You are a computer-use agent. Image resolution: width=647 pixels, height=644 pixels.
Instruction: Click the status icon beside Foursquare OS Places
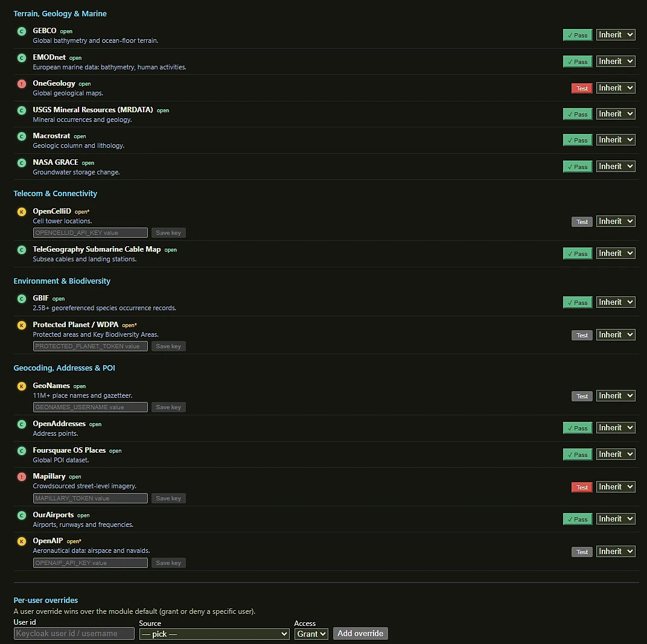click(22, 451)
